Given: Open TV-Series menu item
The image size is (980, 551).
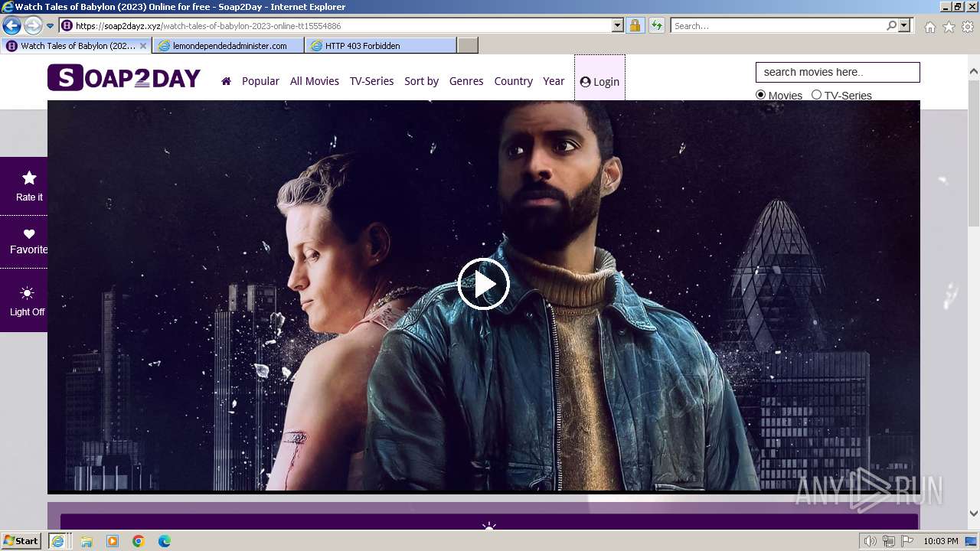Looking at the screenshot, I should point(371,81).
